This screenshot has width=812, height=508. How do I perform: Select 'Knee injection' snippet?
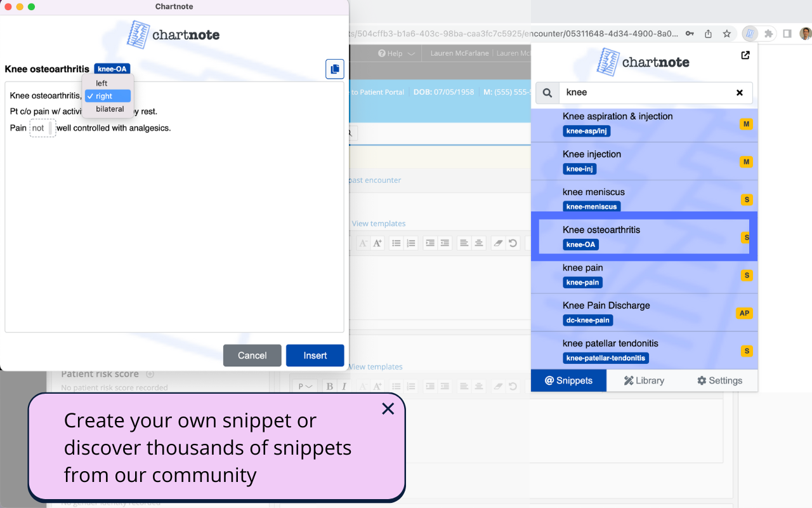644,161
